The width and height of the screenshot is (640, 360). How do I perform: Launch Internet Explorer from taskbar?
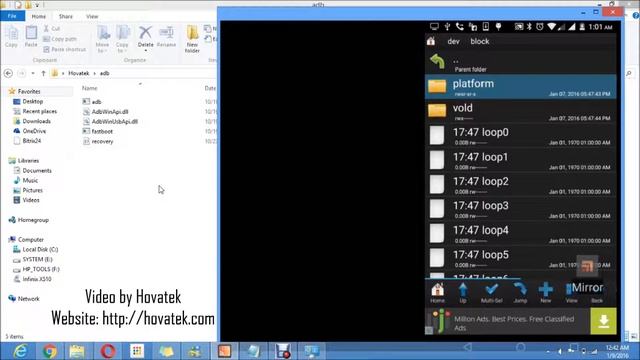click(20, 351)
